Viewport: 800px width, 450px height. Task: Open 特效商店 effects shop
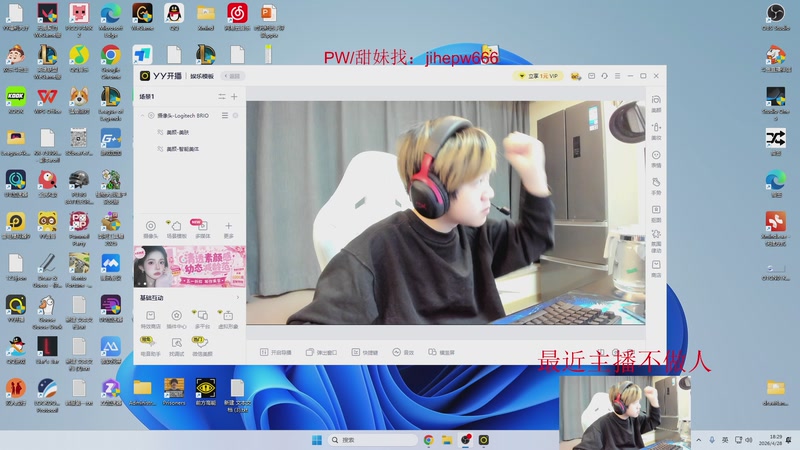pos(151,319)
